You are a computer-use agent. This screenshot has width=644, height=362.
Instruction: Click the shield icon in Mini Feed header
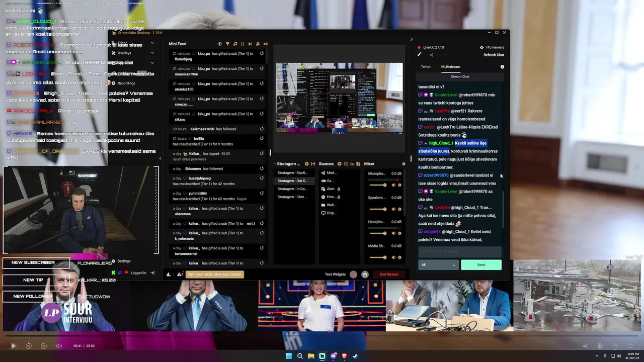[x=220, y=44]
